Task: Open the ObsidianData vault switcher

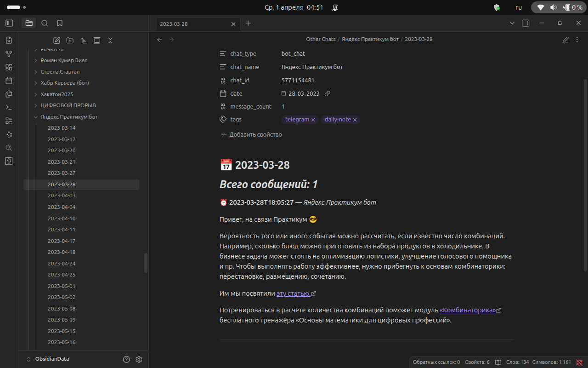Action: click(48, 359)
